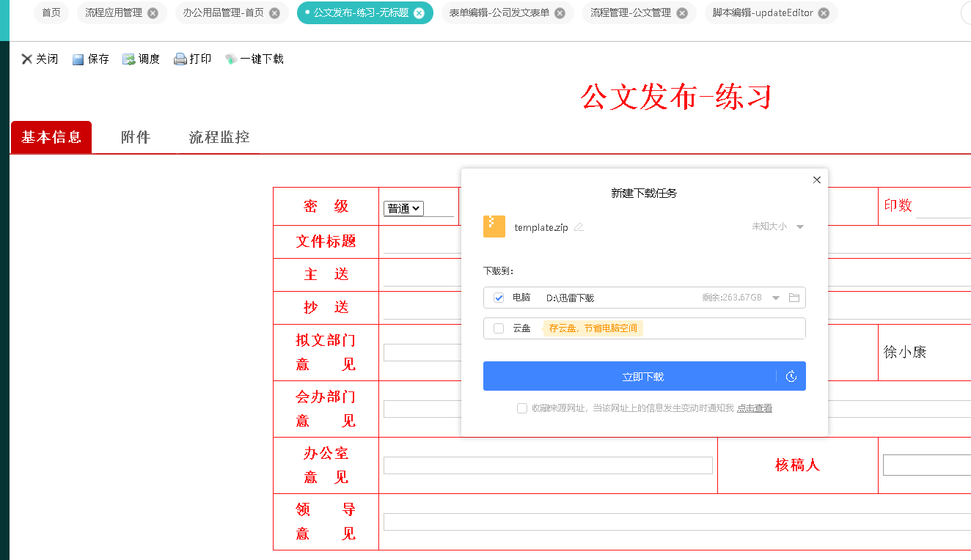Click the 点击查看 link
This screenshot has width=971, height=560.
(x=755, y=408)
